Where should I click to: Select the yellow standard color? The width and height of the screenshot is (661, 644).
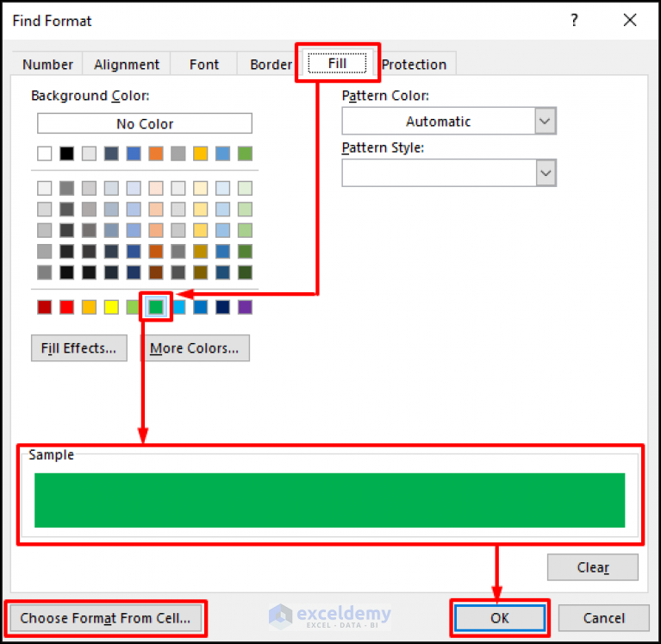pos(111,307)
